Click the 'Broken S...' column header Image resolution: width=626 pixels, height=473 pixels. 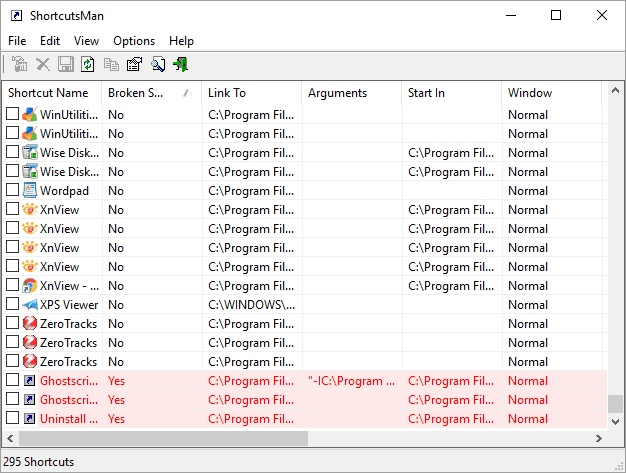(x=152, y=93)
